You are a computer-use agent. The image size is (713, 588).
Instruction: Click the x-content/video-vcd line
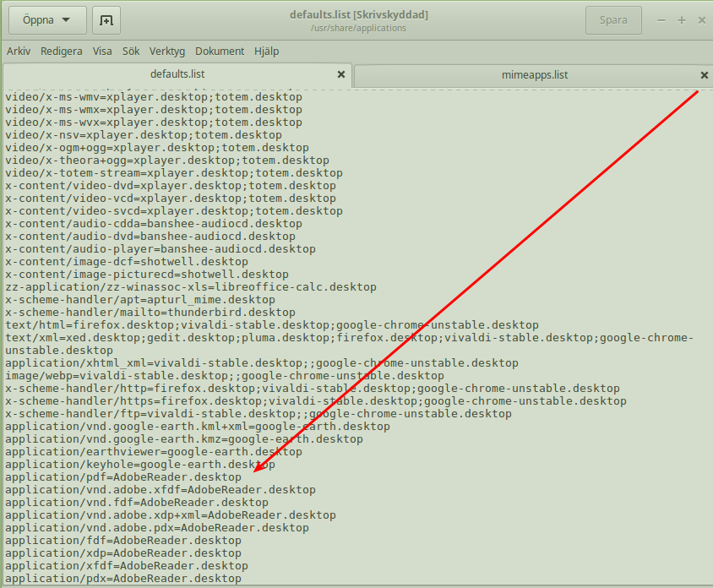pyautogui.click(x=171, y=199)
